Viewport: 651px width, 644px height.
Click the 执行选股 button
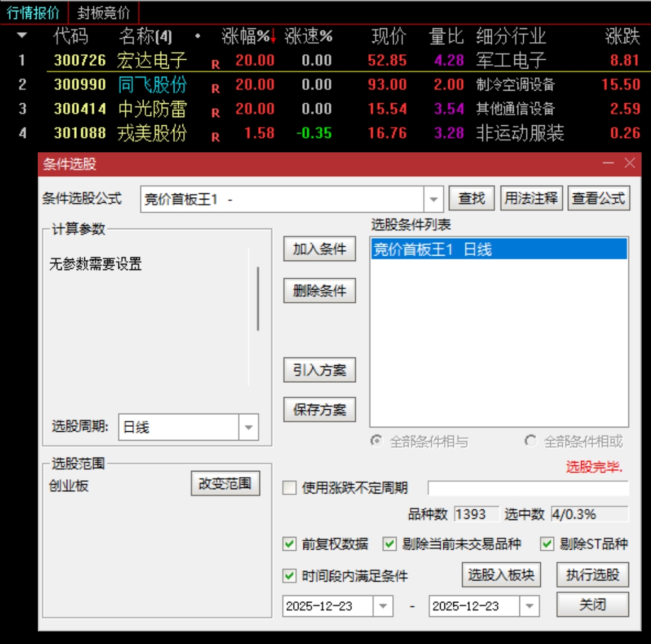pyautogui.click(x=592, y=575)
